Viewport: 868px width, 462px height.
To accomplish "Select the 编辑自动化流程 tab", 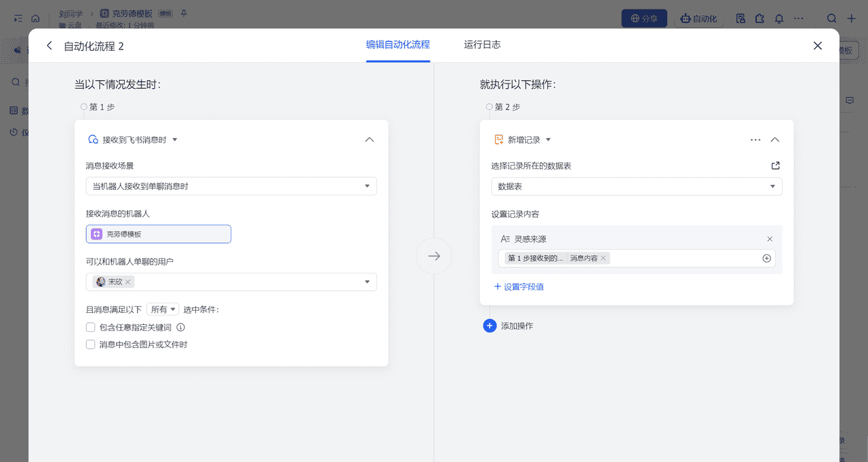I will [398, 45].
